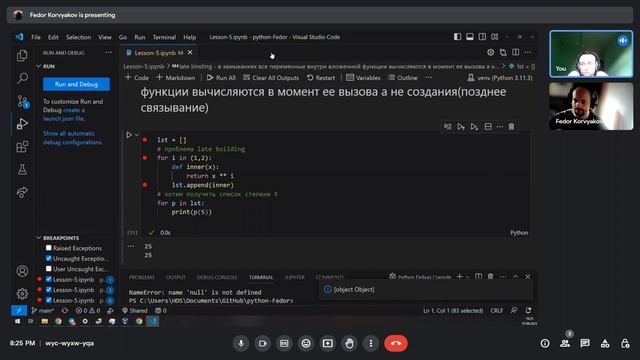Open notebook settings gear icon

[x=491, y=52]
